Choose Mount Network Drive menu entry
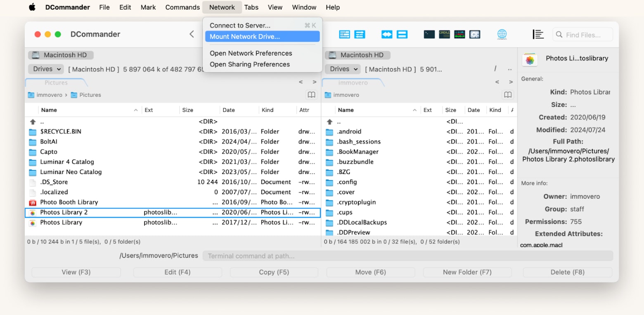Viewport: 644px width, 315px height. [263, 36]
